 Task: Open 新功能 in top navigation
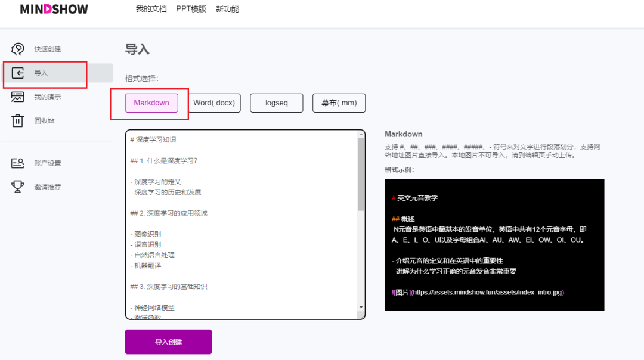(227, 9)
